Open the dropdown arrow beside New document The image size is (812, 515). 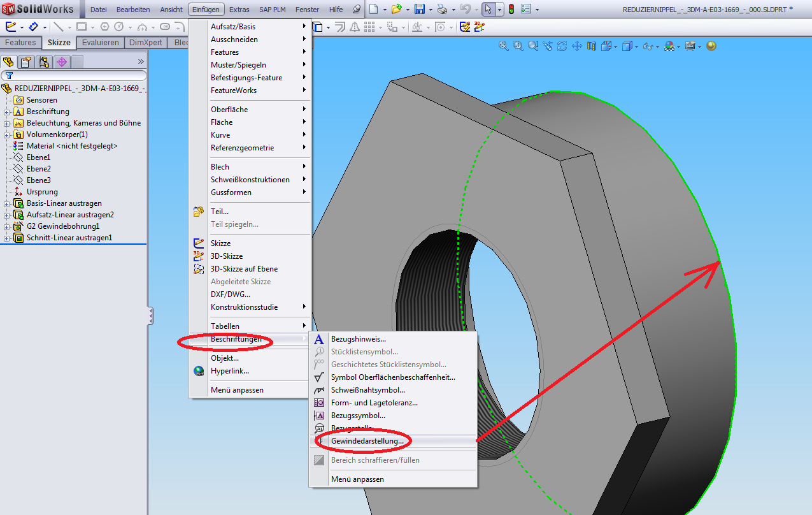384,10
